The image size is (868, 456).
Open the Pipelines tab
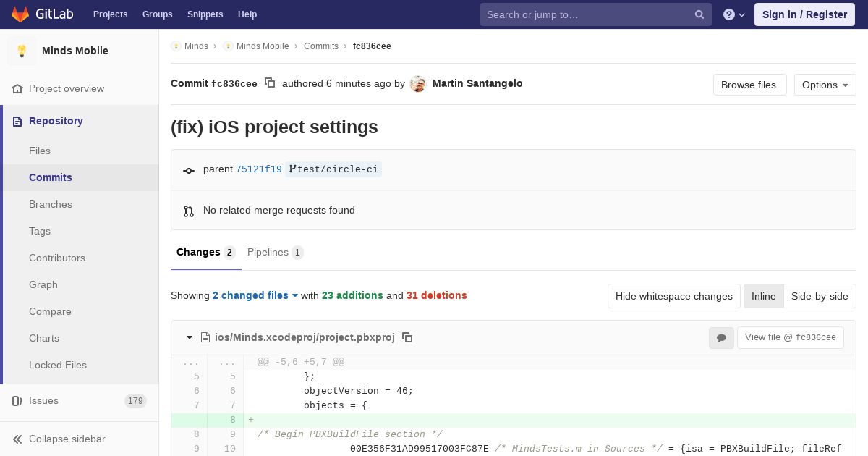click(x=276, y=253)
